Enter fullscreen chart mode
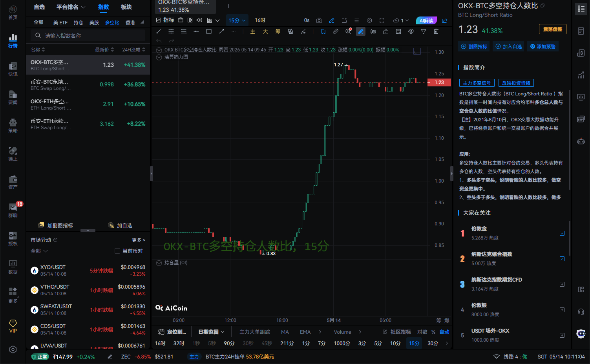 382,20
